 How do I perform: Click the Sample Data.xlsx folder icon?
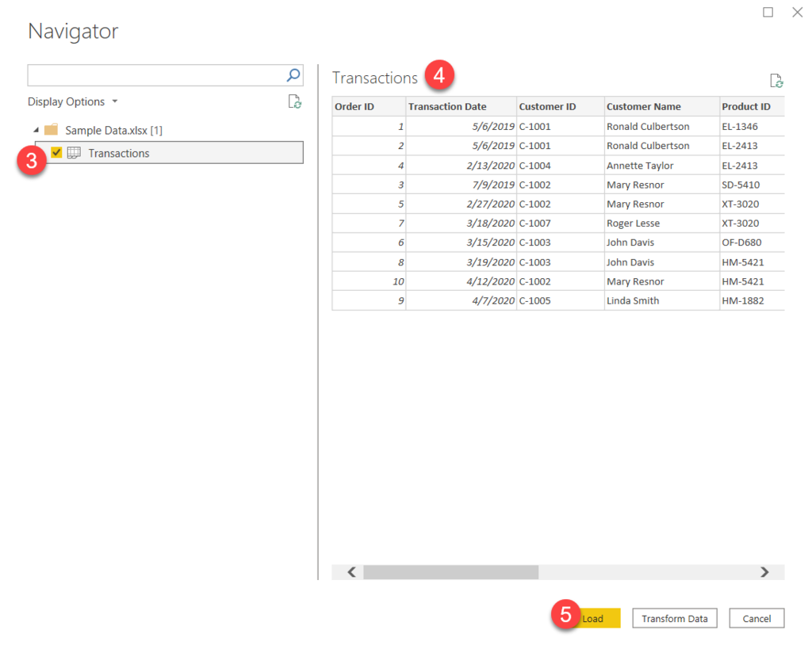(x=53, y=129)
